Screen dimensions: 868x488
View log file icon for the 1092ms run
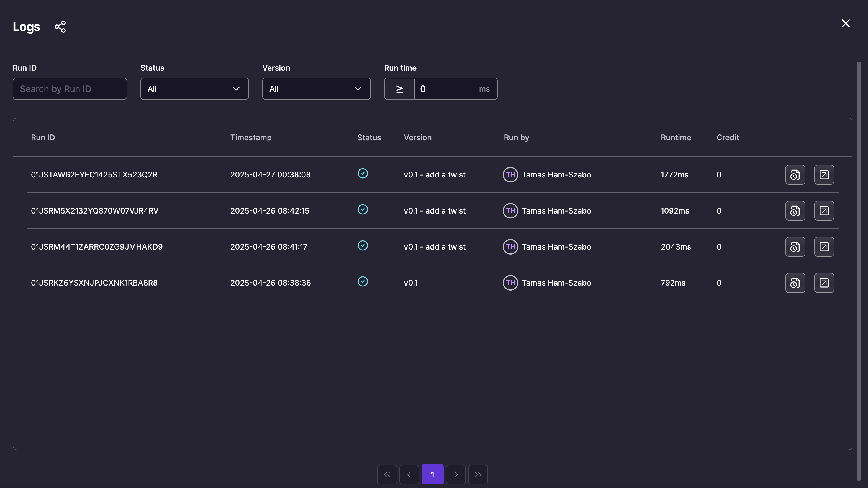click(x=795, y=211)
